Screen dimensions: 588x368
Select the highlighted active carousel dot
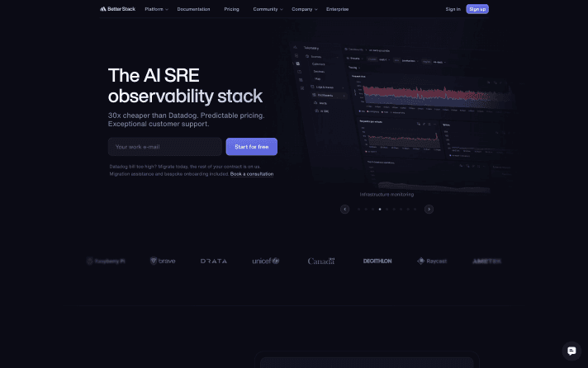[380, 209]
